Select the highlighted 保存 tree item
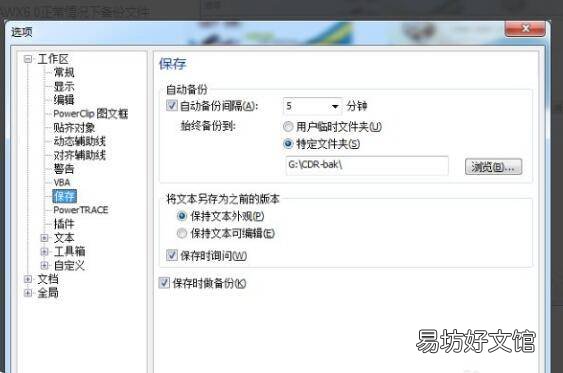This screenshot has width=563, height=373. (64, 196)
